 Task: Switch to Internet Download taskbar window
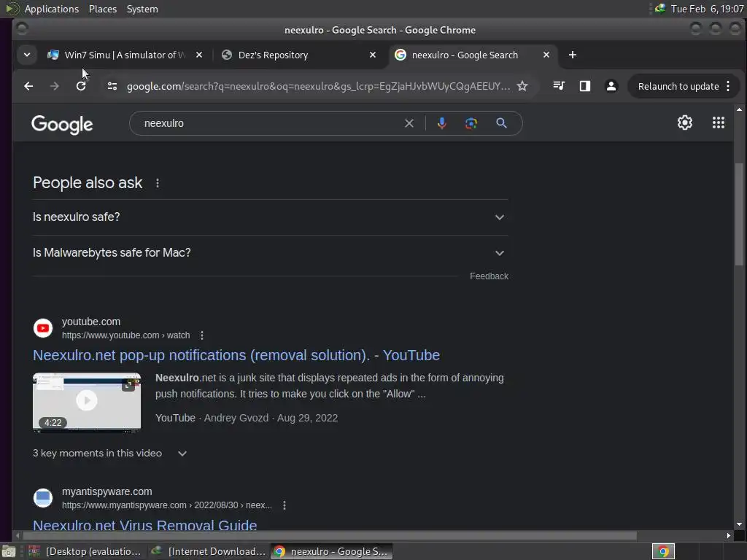[208, 551]
